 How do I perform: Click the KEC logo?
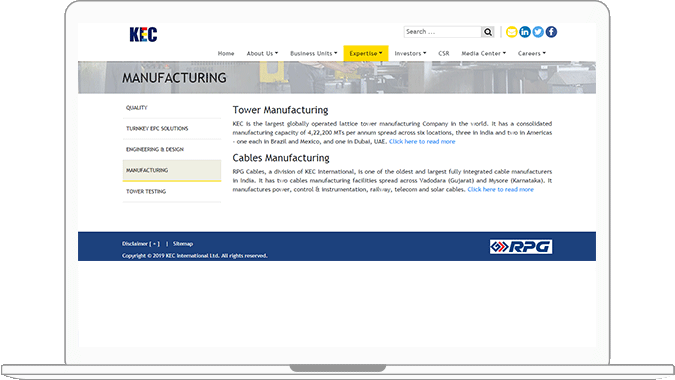(143, 34)
